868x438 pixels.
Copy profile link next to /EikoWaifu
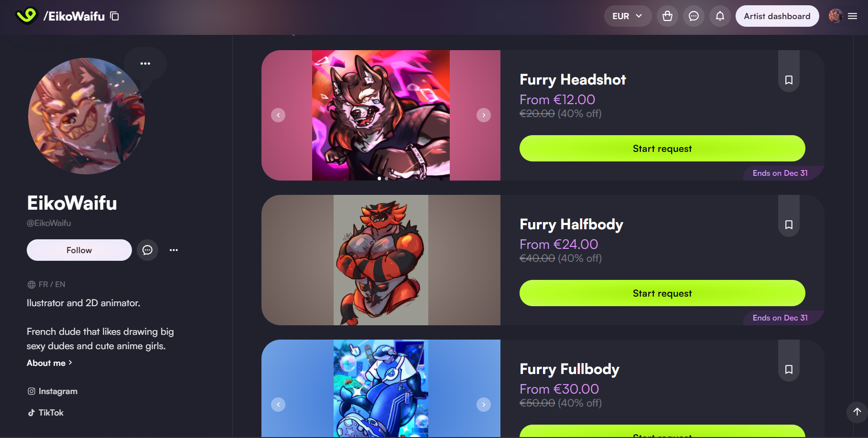point(115,16)
